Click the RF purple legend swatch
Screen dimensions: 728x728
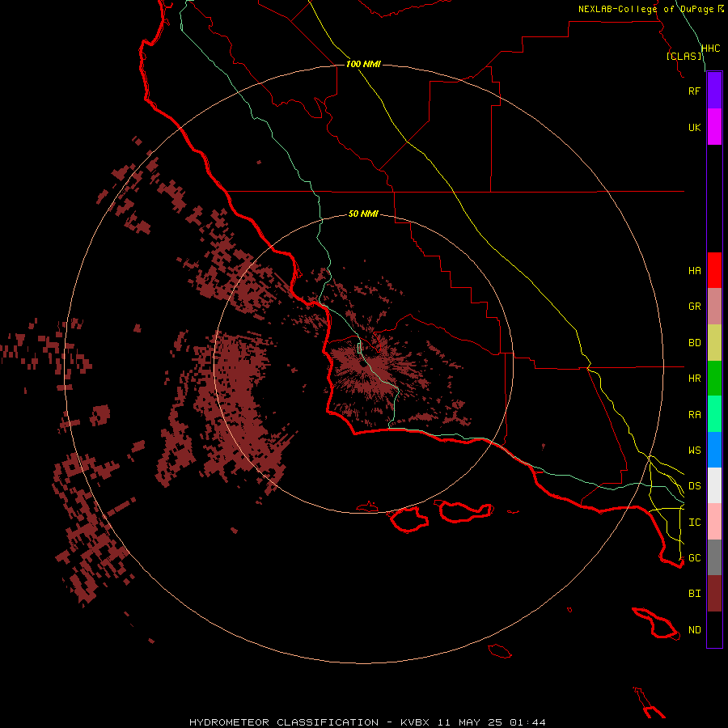(714, 91)
